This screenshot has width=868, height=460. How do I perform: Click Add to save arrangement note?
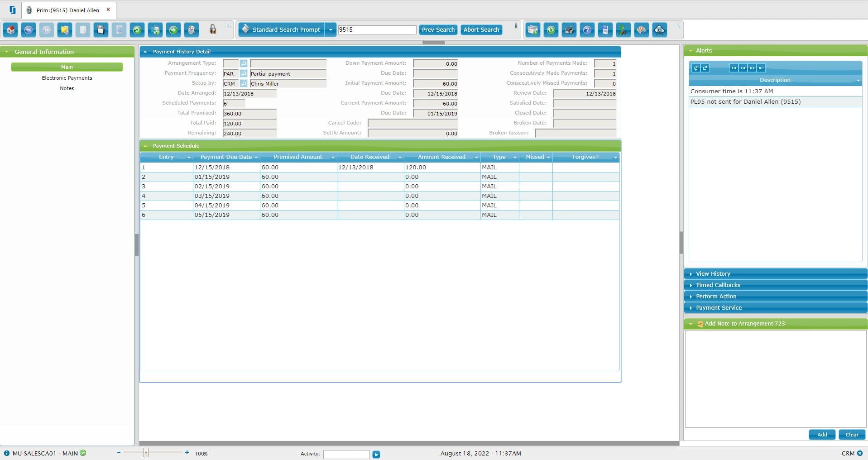(x=822, y=435)
